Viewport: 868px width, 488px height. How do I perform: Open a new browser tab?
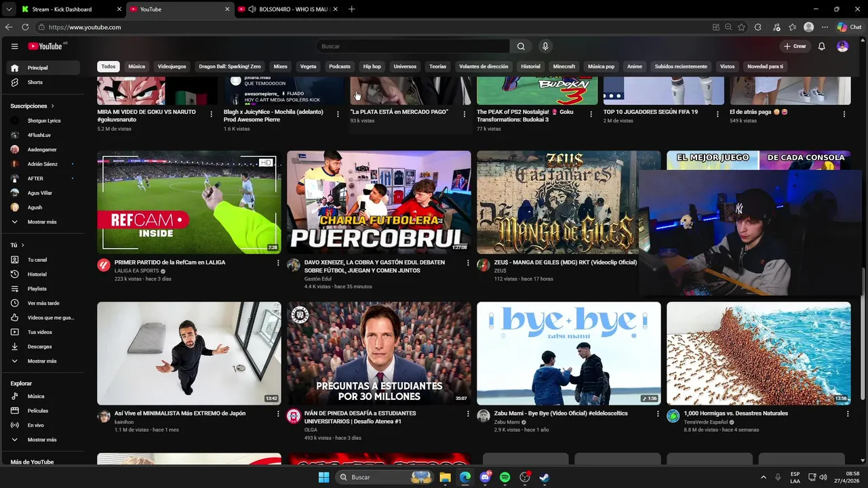tap(351, 9)
